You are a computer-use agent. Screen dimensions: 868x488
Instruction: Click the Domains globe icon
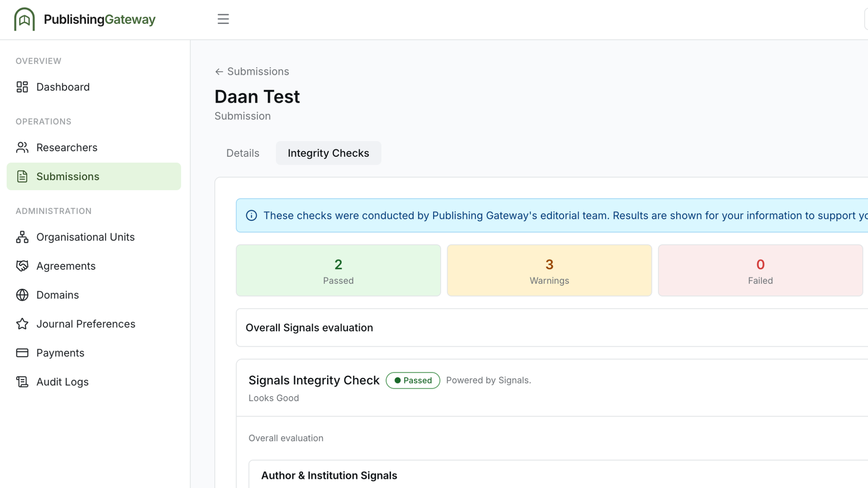click(22, 295)
